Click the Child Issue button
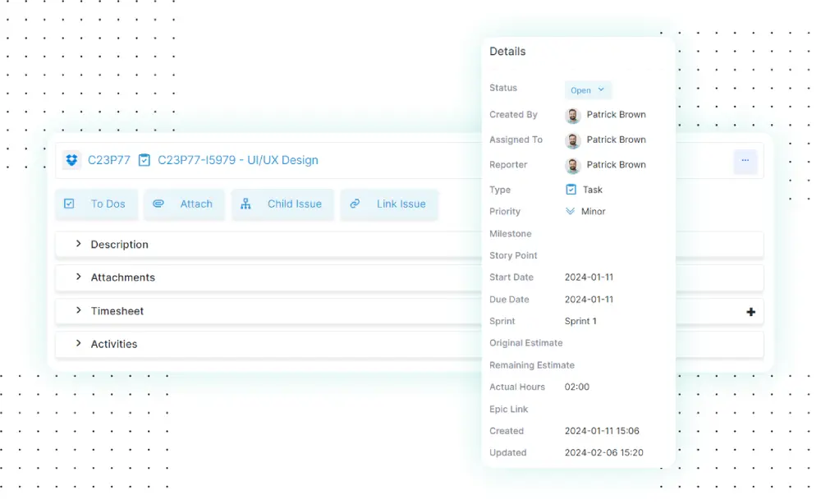The height and width of the screenshot is (504, 821). [282, 204]
